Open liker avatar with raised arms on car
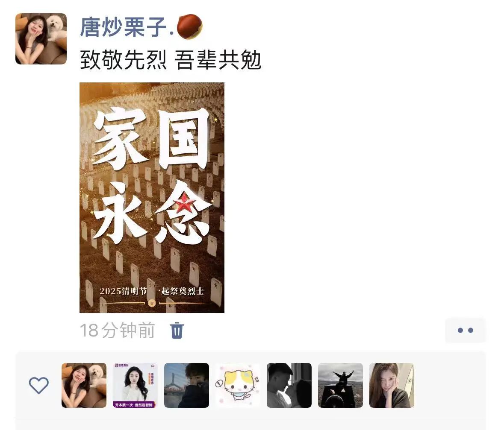The image size is (504, 430). click(340, 385)
